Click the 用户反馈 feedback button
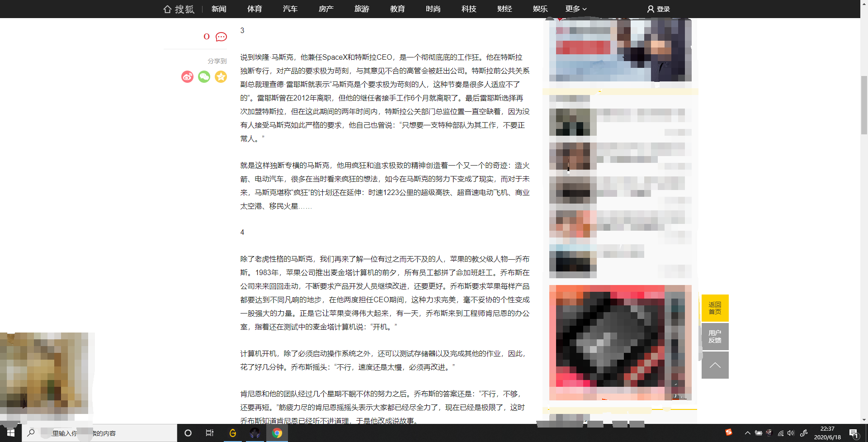This screenshot has height=442, width=868. click(x=715, y=337)
